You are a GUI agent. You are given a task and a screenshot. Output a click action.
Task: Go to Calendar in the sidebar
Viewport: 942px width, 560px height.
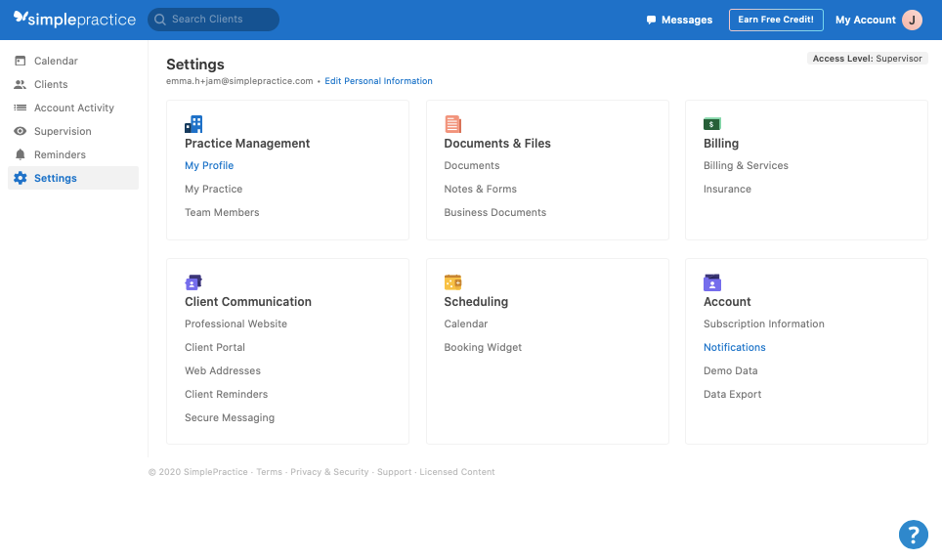coord(72,61)
